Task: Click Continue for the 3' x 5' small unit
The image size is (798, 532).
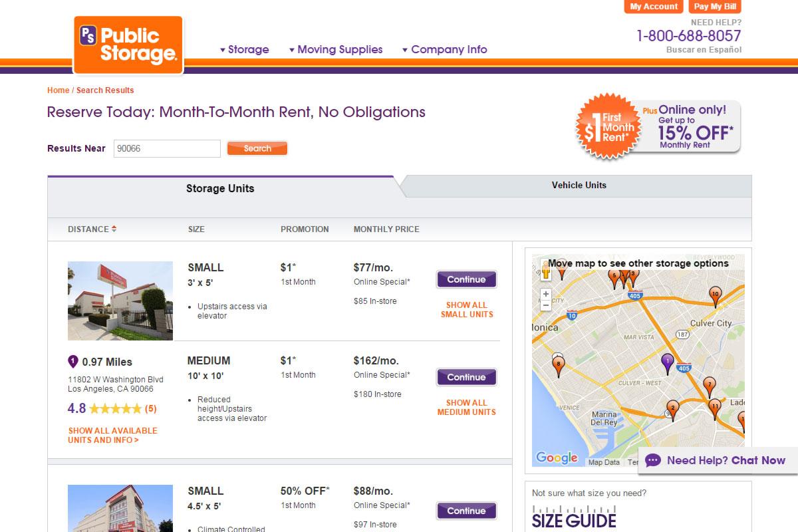Action: [466, 279]
